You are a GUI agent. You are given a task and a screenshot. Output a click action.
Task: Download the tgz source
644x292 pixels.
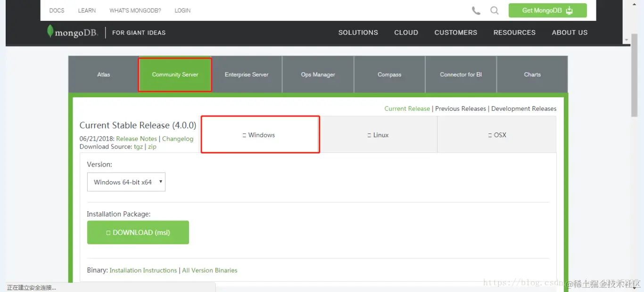coord(138,147)
